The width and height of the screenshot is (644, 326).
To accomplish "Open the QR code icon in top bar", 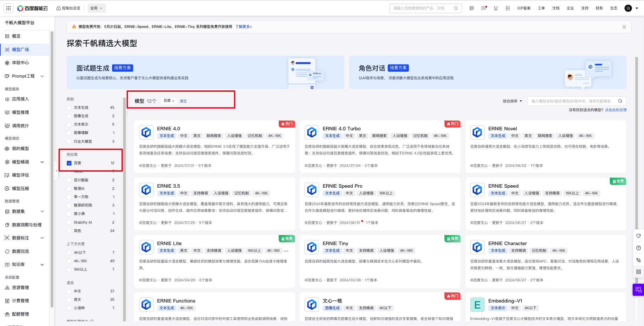I will [x=472, y=8].
